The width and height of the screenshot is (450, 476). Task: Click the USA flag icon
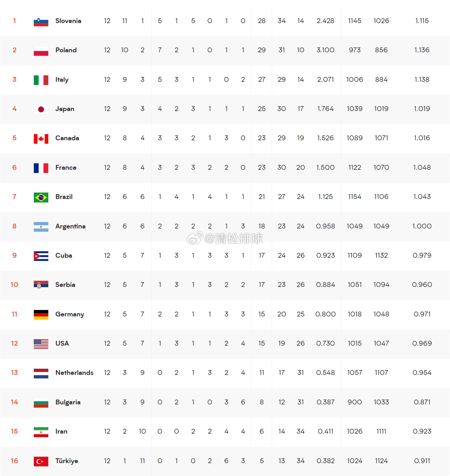41,344
